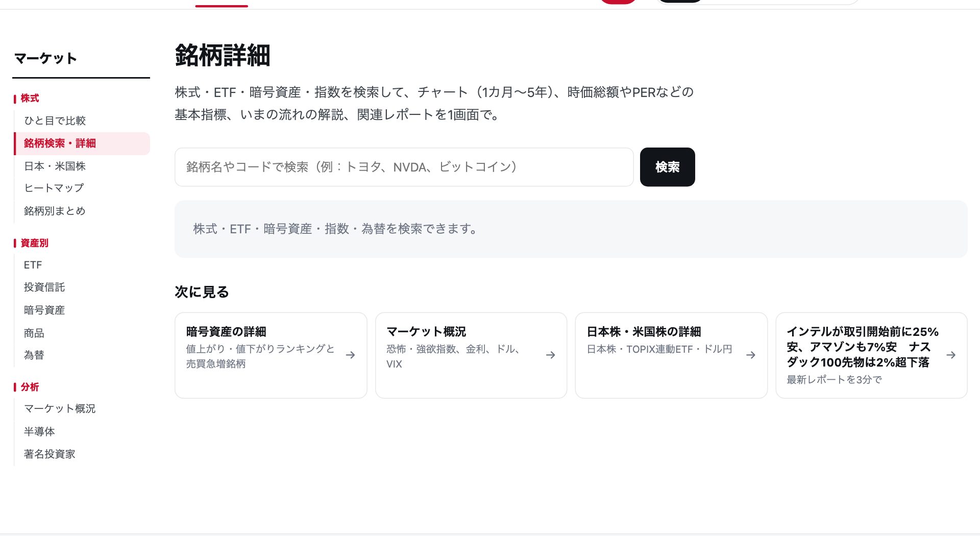Click the 株式 section heading in sidebar
Viewport: 980px width, 536px height.
[30, 98]
